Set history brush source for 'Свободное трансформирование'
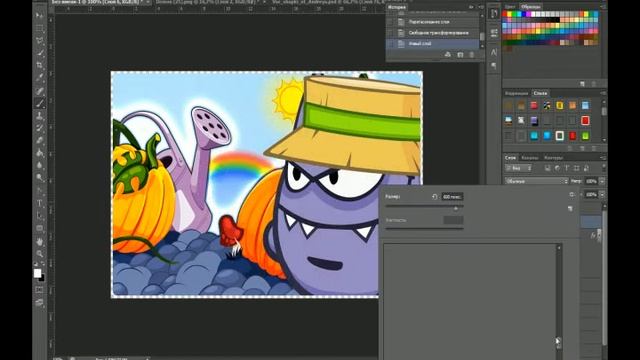Screen dimensions: 640x360 392,33
